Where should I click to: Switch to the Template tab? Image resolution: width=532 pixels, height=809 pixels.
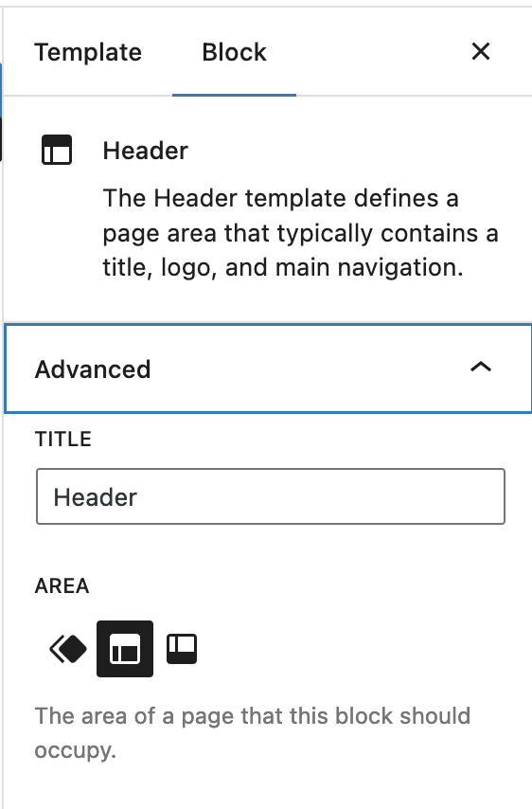pyautogui.click(x=88, y=52)
